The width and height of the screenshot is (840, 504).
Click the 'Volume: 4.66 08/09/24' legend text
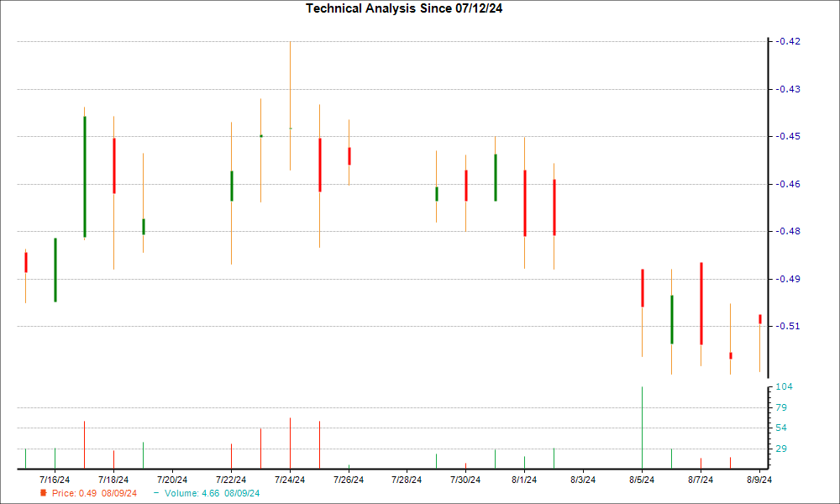pyautogui.click(x=212, y=492)
